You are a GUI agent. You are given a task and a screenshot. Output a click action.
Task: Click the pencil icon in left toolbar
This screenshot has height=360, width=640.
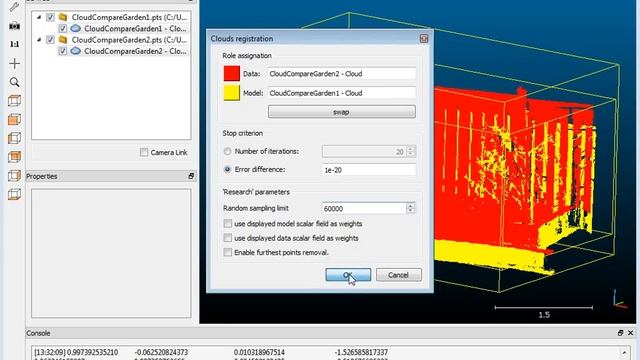coord(14,6)
